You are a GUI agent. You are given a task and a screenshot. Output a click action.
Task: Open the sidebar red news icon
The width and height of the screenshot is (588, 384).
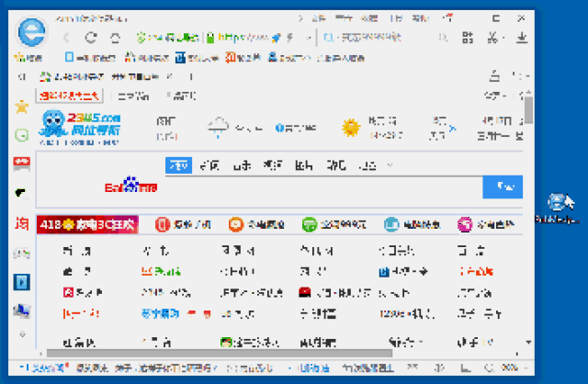click(x=22, y=164)
